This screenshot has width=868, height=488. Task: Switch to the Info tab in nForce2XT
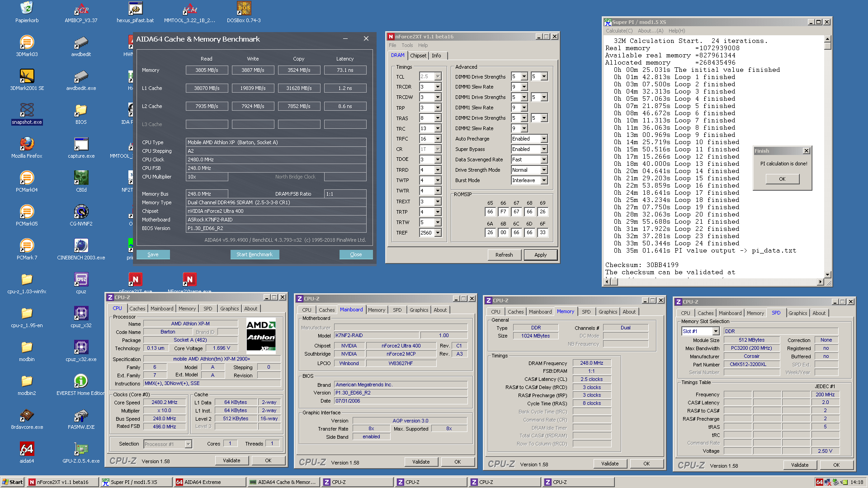[436, 56]
